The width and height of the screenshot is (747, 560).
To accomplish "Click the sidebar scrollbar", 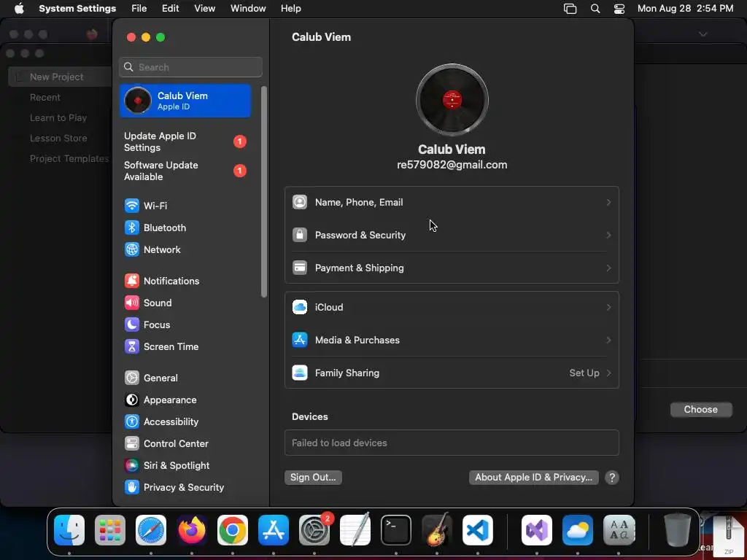I will click(264, 192).
